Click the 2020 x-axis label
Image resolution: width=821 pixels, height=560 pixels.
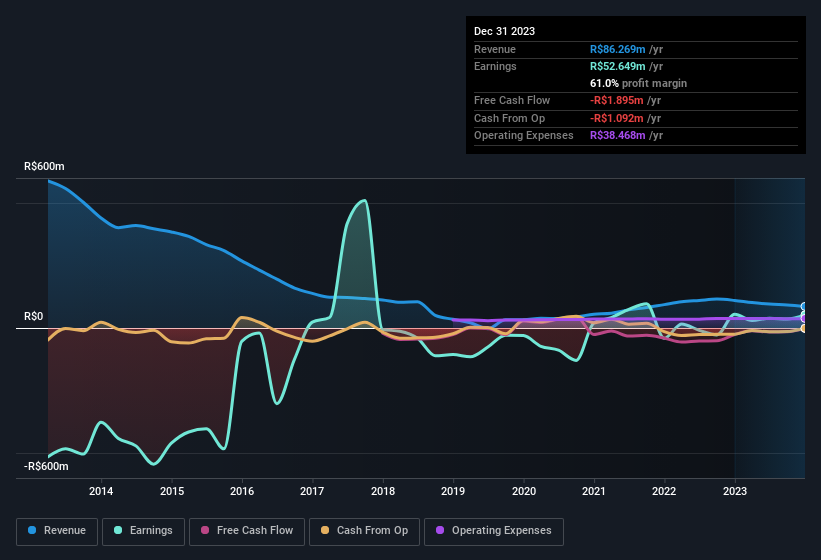click(x=524, y=491)
